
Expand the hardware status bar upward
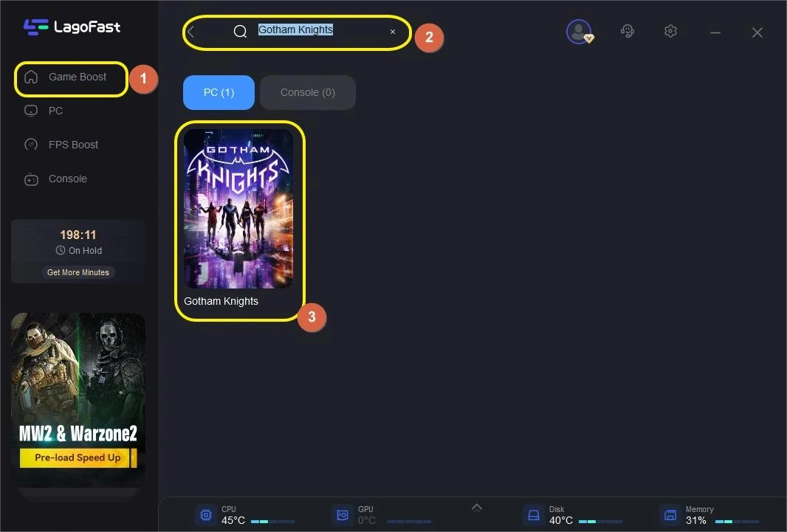476,507
